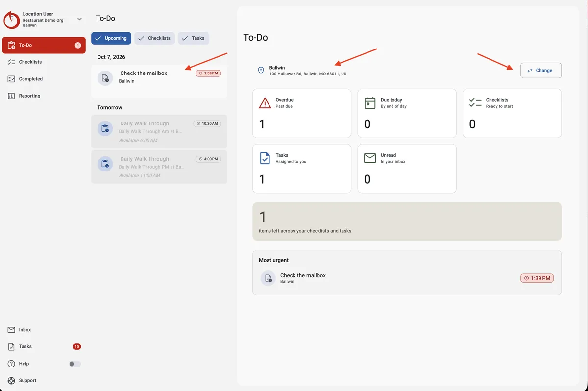Viewport: 588px width, 391px height.
Task: Click the items left summary banner
Action: 407,221
